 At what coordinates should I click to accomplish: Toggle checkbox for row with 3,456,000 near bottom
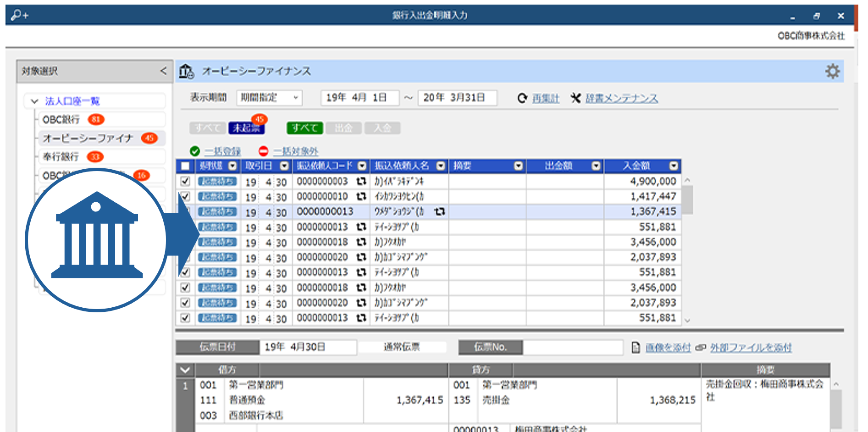click(x=185, y=288)
